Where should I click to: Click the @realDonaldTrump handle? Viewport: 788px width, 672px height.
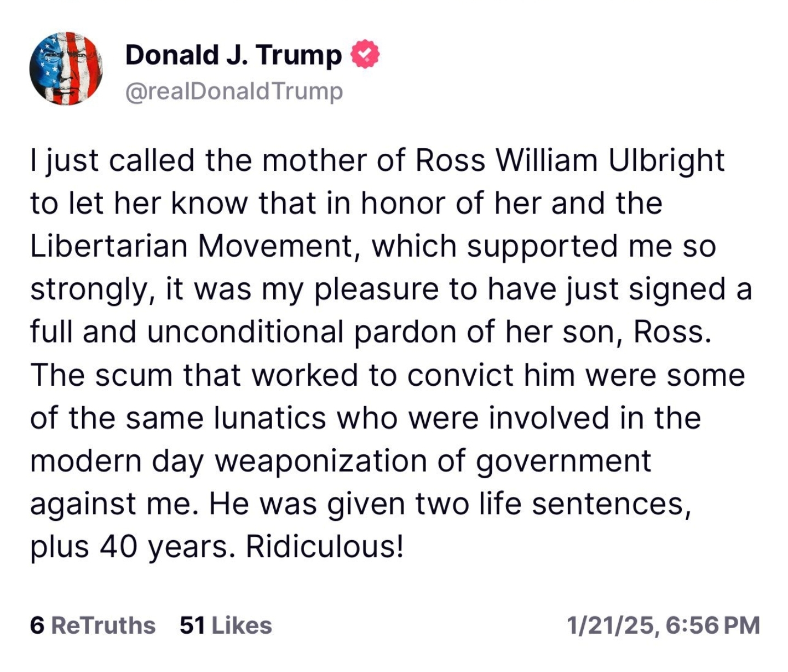click(234, 91)
